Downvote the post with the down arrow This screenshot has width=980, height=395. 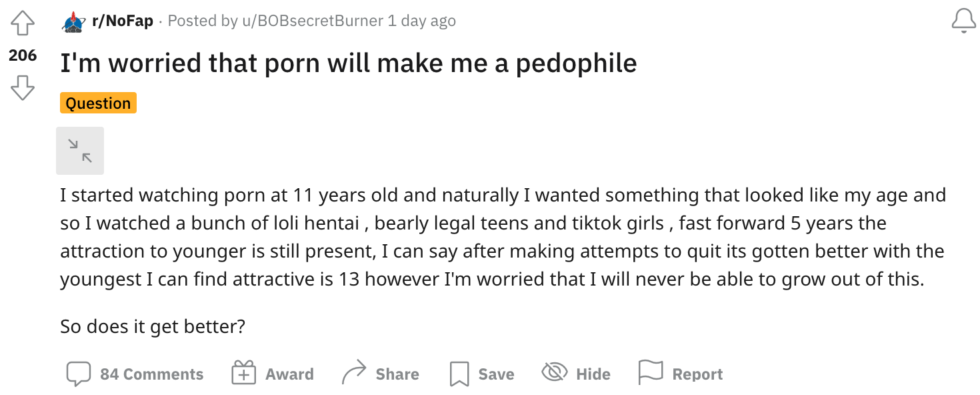23,87
